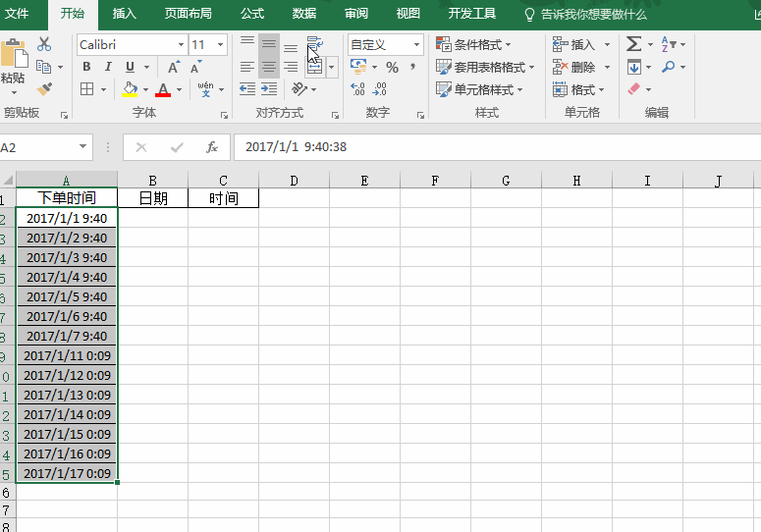Select column B header
Screen dimensions: 761x532
click(x=152, y=181)
